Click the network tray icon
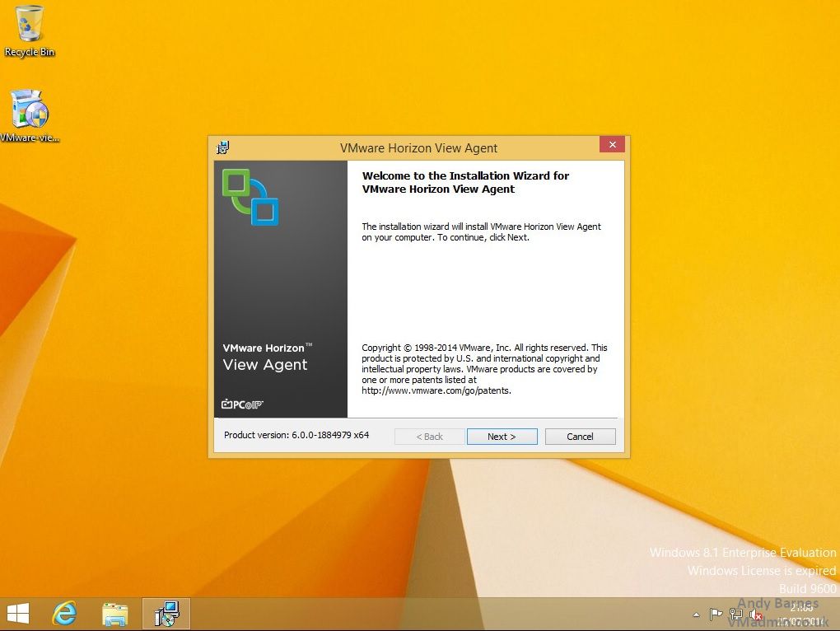The height and width of the screenshot is (631, 840). coord(736,615)
